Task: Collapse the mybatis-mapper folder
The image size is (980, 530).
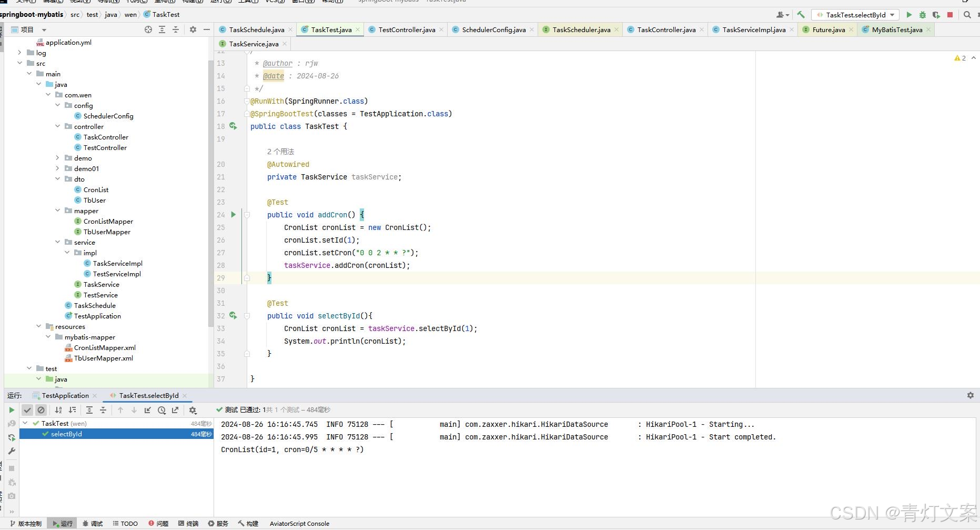Action: (48, 337)
